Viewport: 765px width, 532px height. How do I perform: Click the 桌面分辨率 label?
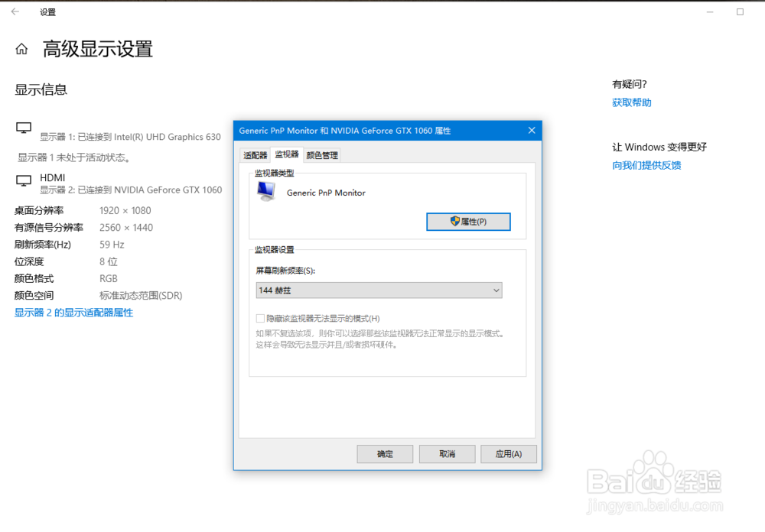pyautogui.click(x=39, y=211)
